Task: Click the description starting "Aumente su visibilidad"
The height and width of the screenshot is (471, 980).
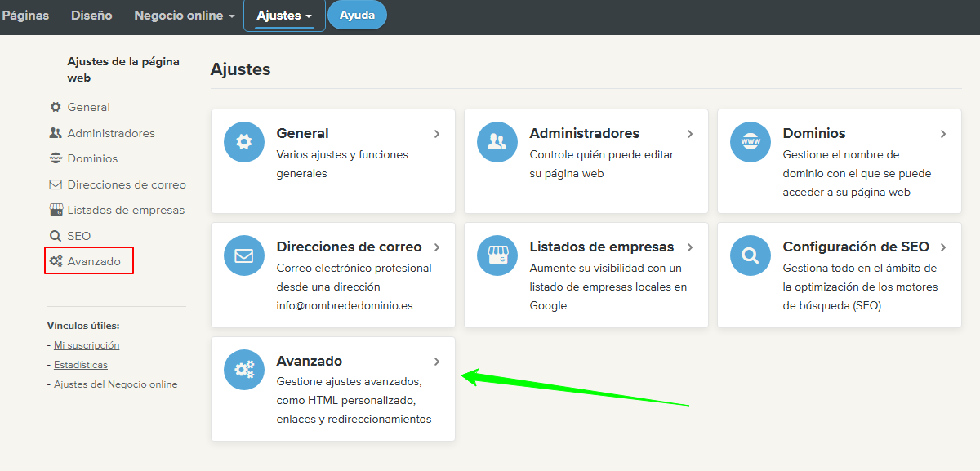Action: tap(608, 287)
